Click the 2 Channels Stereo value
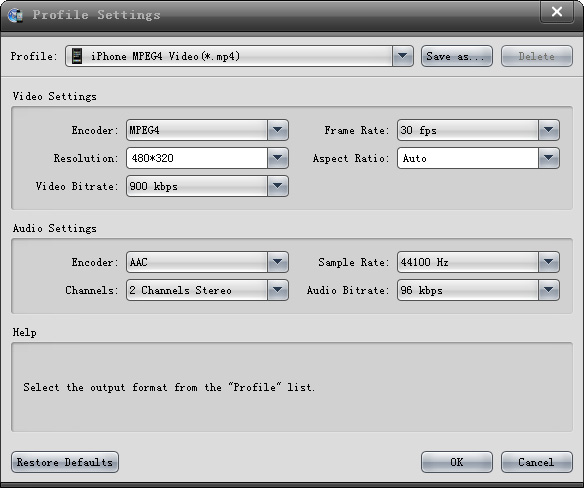This screenshot has width=584, height=488. click(x=180, y=290)
